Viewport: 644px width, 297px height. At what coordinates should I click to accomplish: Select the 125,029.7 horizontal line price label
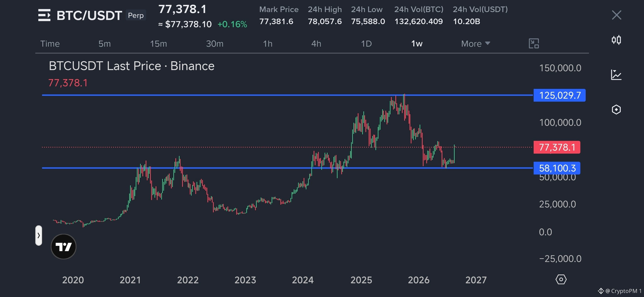coord(559,95)
